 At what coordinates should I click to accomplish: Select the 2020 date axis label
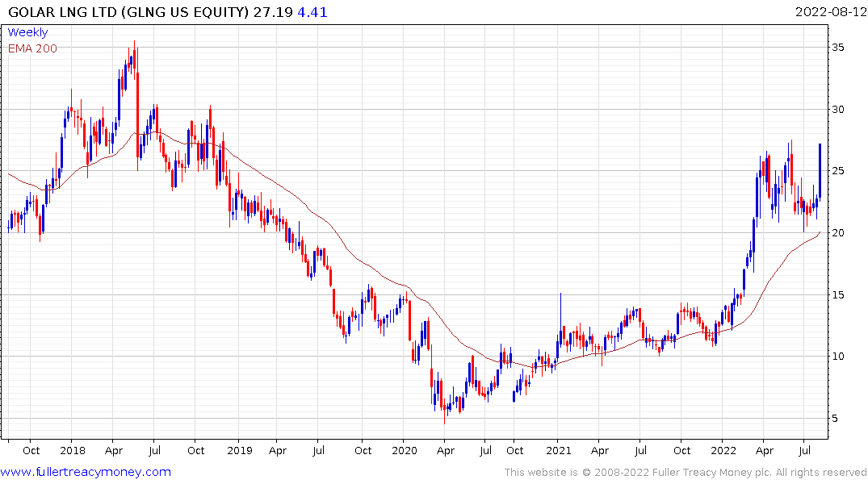(x=404, y=450)
